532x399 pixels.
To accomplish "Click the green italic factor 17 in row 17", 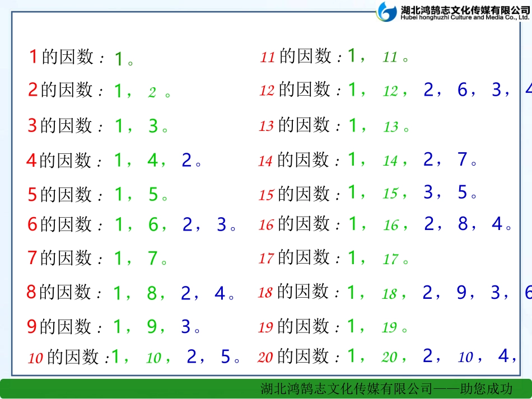I will (x=390, y=259).
